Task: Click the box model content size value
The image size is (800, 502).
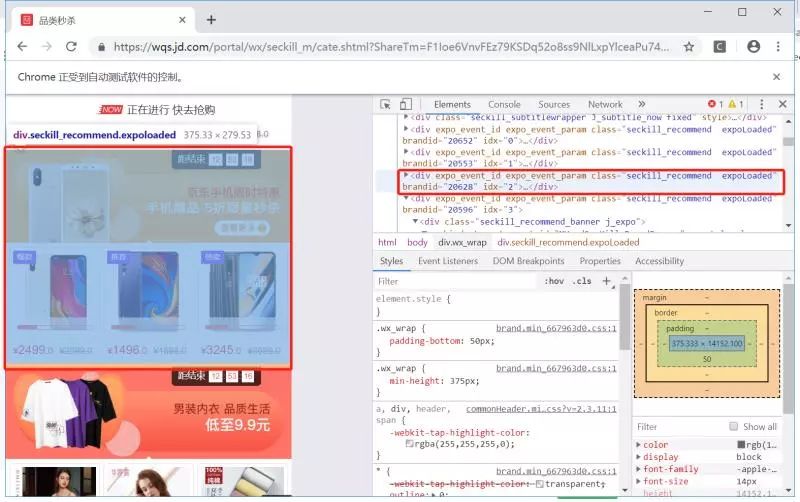Action: 707,343
